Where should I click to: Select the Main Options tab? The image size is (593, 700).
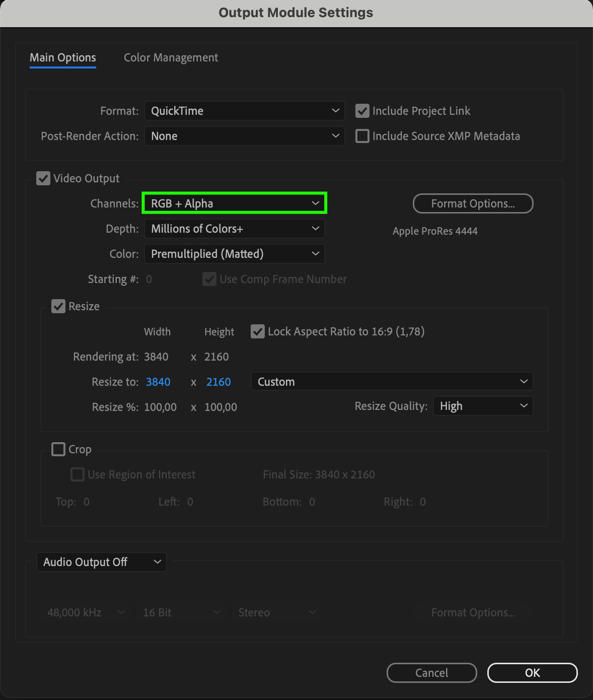pos(63,58)
